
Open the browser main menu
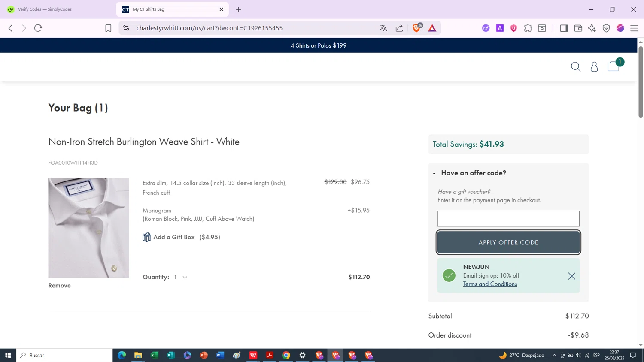point(634,28)
